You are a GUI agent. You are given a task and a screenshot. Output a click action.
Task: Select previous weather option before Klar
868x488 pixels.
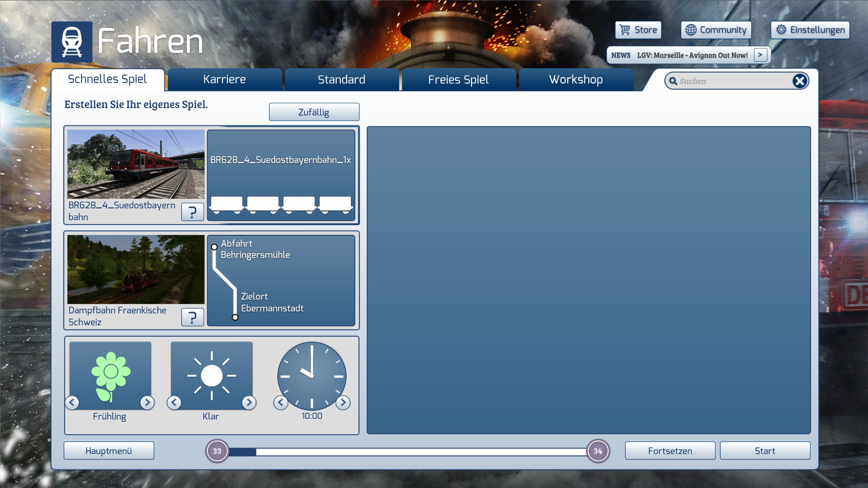pos(174,402)
